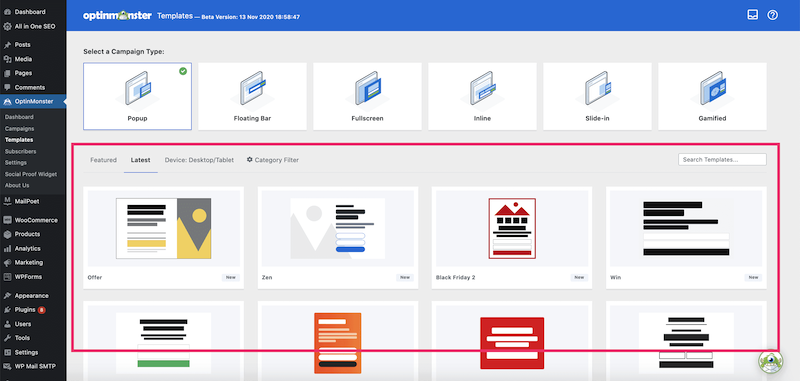Choose the Zen template thumbnail
The height and width of the screenshot is (381, 800).
coord(338,228)
